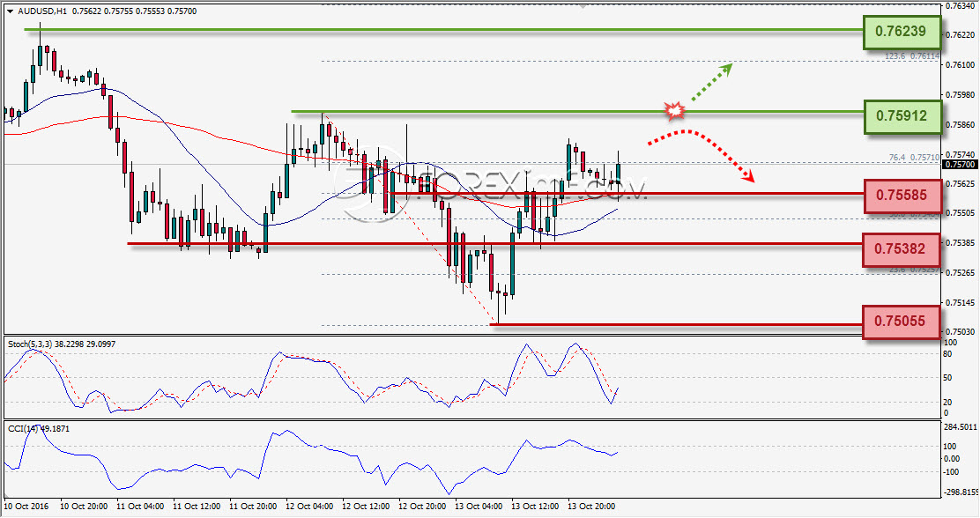Screen dimensions: 980x518
Task: Click the CCI(14) indicator label
Action: [x=23, y=429]
